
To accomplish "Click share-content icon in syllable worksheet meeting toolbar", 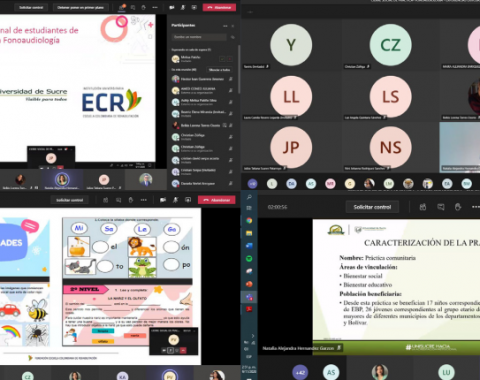I will [x=188, y=200].
